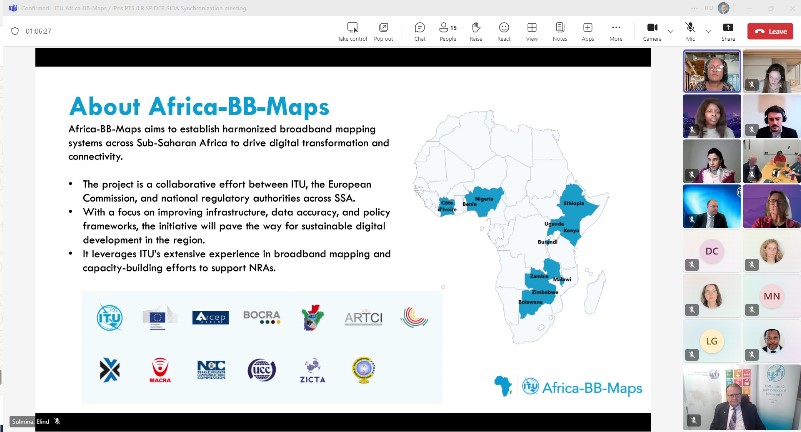
Task: Click the ITU logo in partner logos
Action: pos(110,317)
